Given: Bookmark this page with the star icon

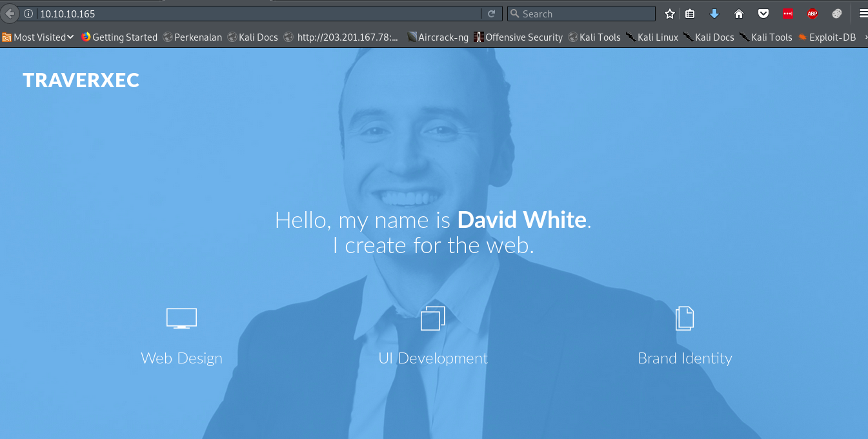Looking at the screenshot, I should point(670,14).
